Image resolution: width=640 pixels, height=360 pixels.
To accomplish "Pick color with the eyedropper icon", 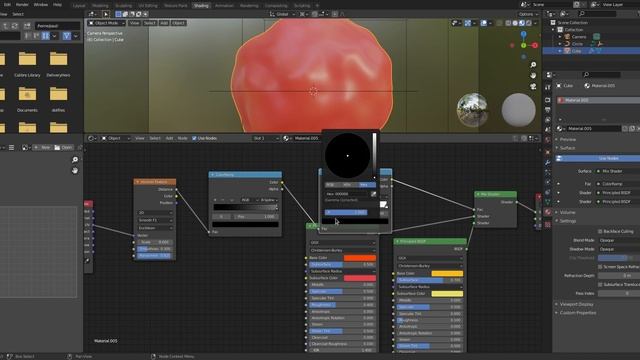I will [x=373, y=194].
